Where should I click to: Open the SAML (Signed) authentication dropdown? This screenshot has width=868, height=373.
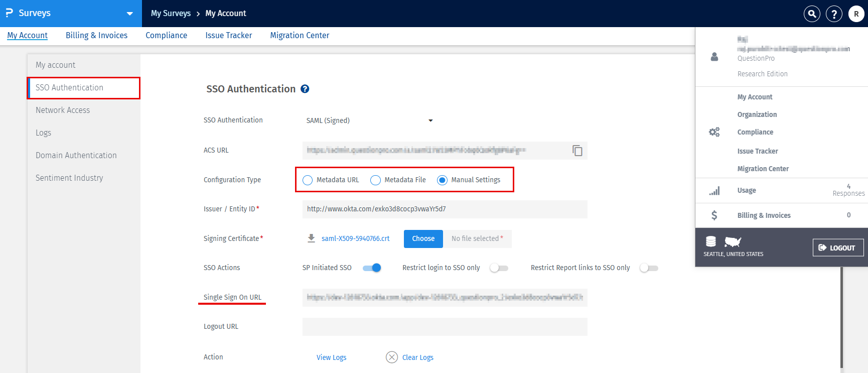point(369,120)
